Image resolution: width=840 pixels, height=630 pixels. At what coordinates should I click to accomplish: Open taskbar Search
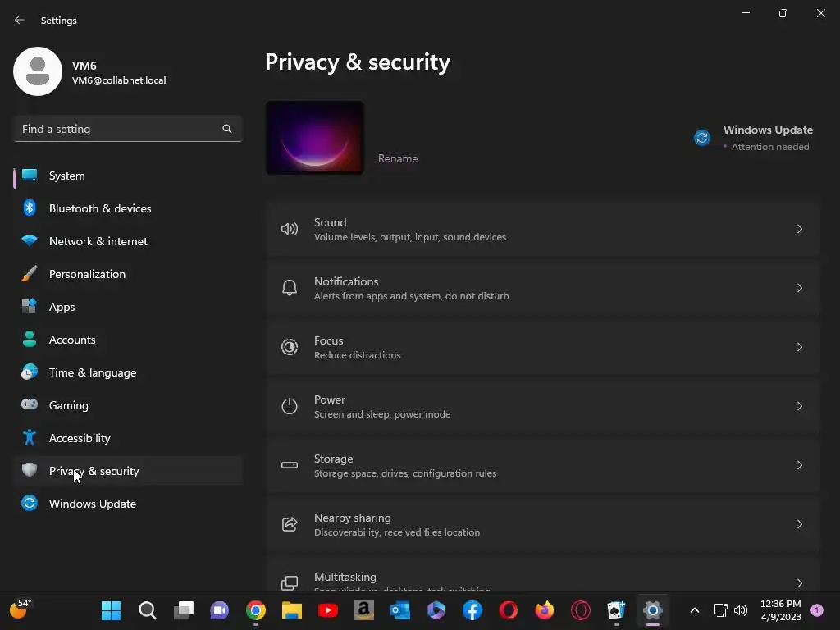click(x=148, y=610)
